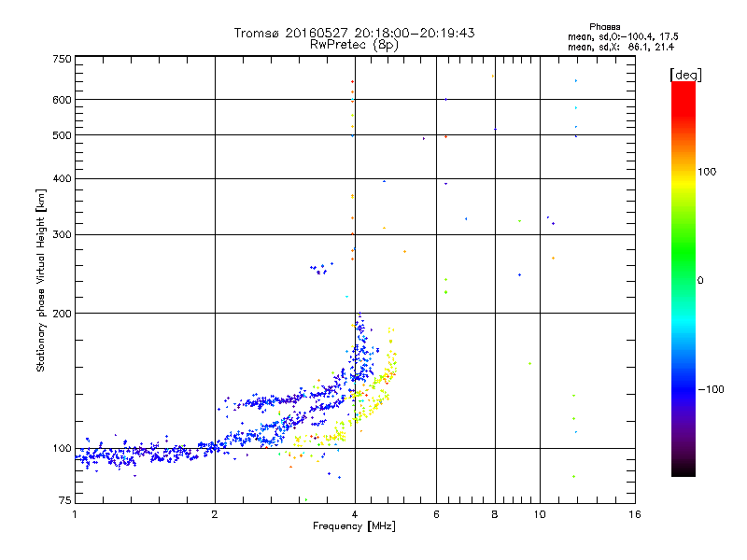
Task: Select the 'RwPretec (8p)' subtitle
Action: click(x=354, y=45)
